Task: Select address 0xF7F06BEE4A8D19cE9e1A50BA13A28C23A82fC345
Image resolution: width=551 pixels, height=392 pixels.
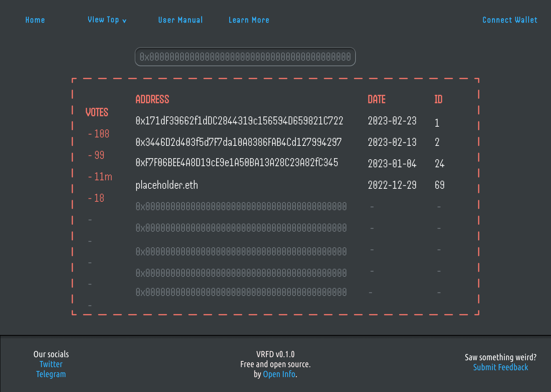Action: [237, 162]
